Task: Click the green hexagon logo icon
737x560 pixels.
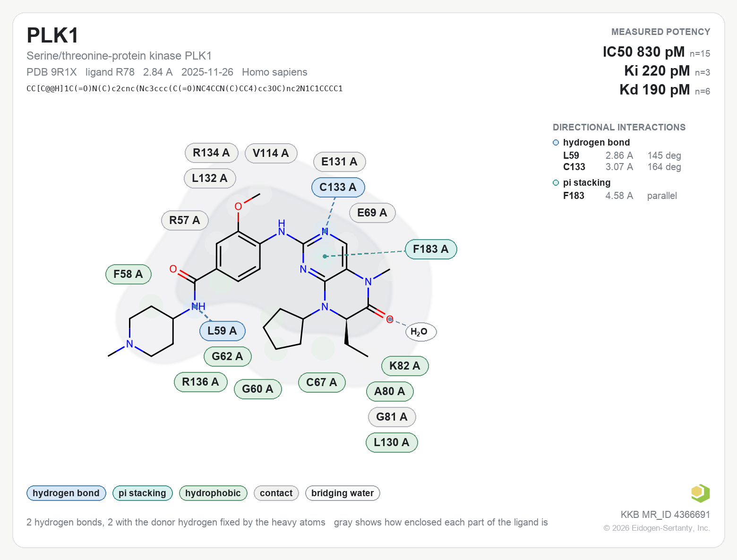Action: pyautogui.click(x=700, y=493)
